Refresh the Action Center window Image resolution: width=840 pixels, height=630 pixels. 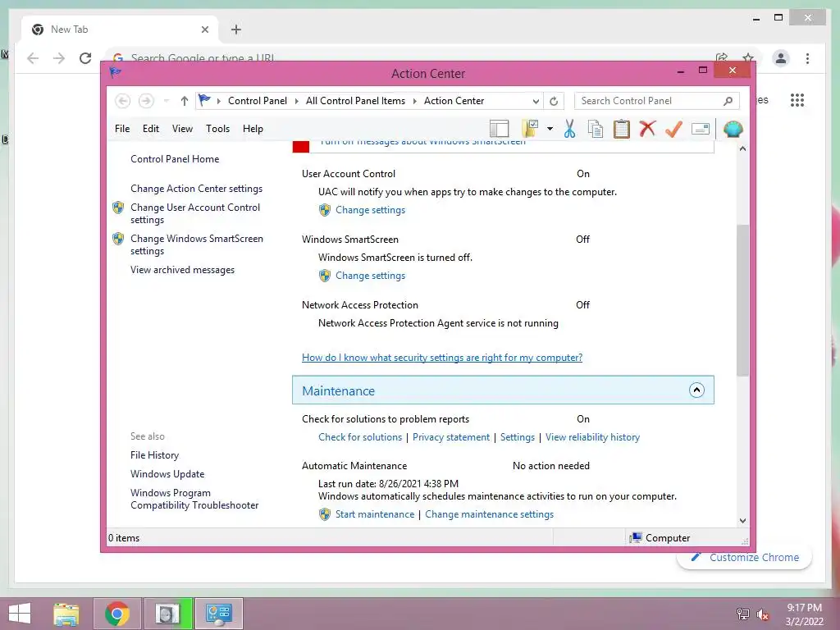pos(554,101)
